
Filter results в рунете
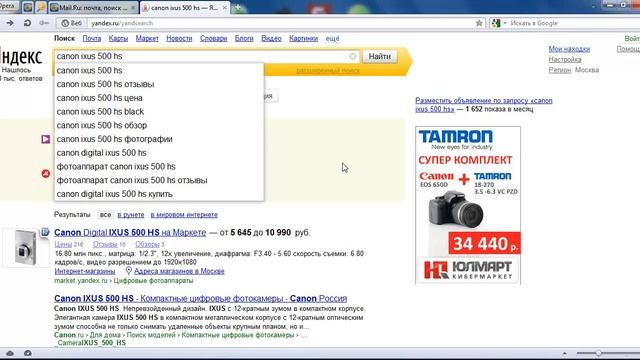click(x=131, y=215)
